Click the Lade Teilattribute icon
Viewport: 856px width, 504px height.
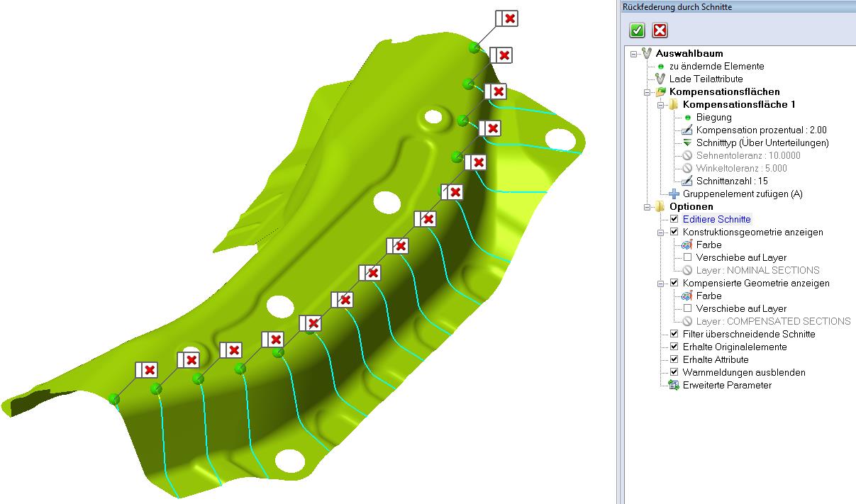[x=660, y=79]
